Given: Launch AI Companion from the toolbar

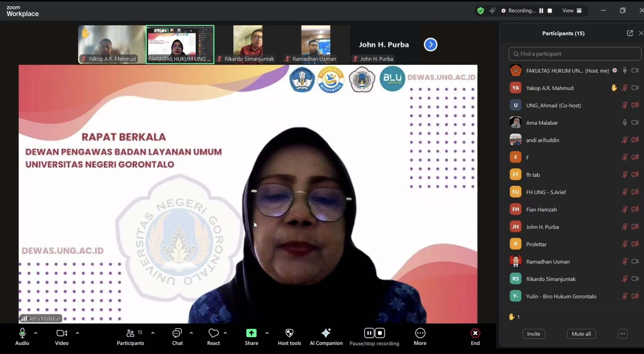Looking at the screenshot, I should coord(326,333).
